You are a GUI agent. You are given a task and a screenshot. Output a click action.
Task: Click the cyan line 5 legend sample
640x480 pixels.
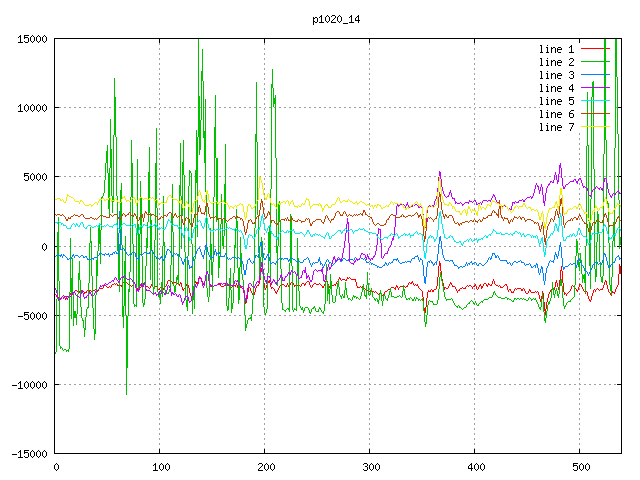tap(595, 101)
